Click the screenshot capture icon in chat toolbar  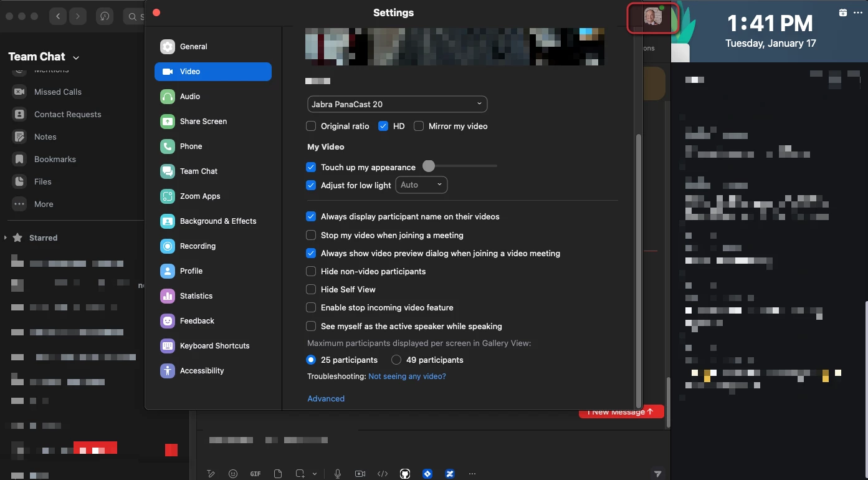300,474
